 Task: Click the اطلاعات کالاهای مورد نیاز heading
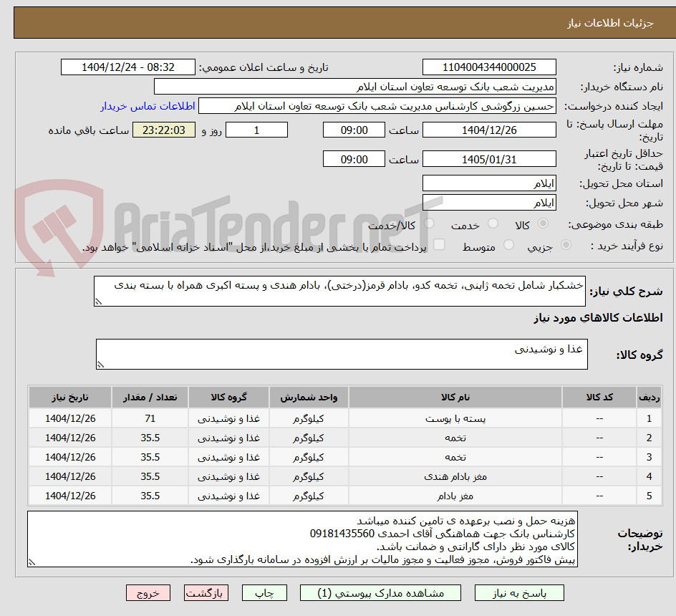[598, 318]
